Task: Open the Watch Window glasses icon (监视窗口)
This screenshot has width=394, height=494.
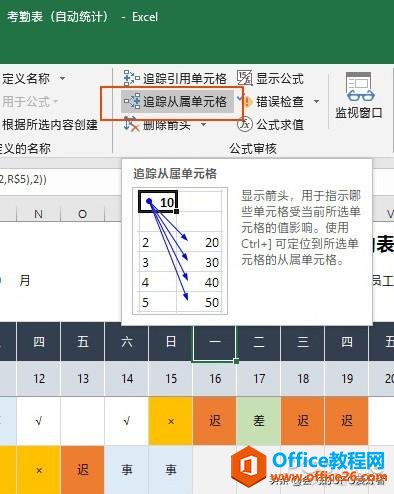Action: click(360, 87)
